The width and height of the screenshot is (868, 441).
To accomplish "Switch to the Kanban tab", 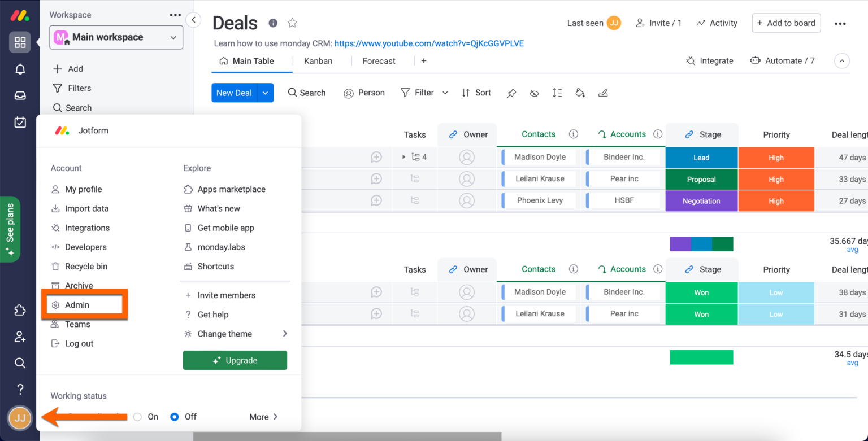I will pyautogui.click(x=318, y=61).
